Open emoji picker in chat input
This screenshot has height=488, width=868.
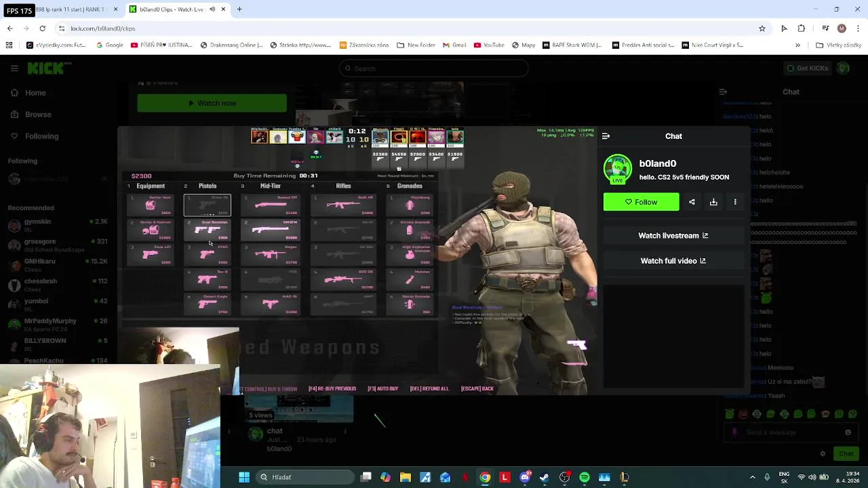pos(848,432)
